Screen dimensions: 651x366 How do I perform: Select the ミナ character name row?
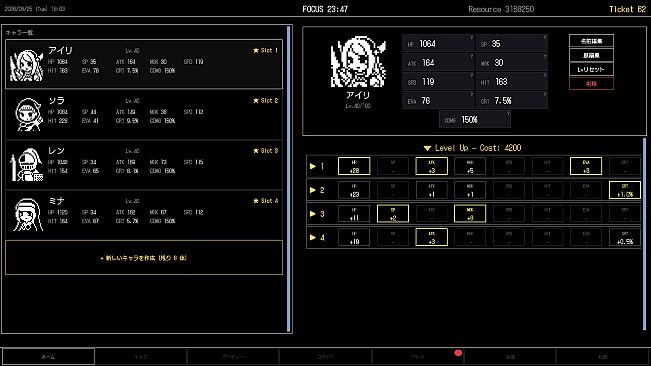pyautogui.click(x=144, y=215)
